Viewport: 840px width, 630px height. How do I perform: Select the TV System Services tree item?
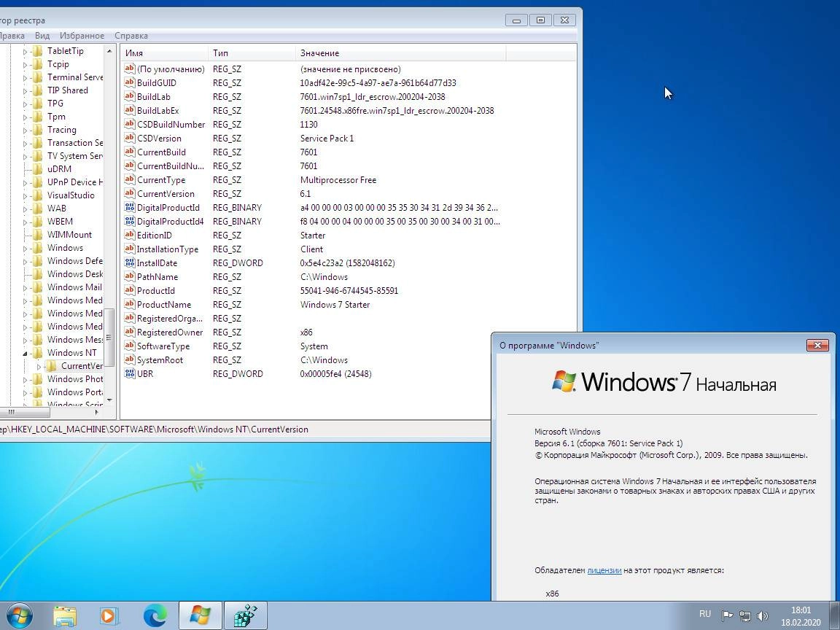75,156
